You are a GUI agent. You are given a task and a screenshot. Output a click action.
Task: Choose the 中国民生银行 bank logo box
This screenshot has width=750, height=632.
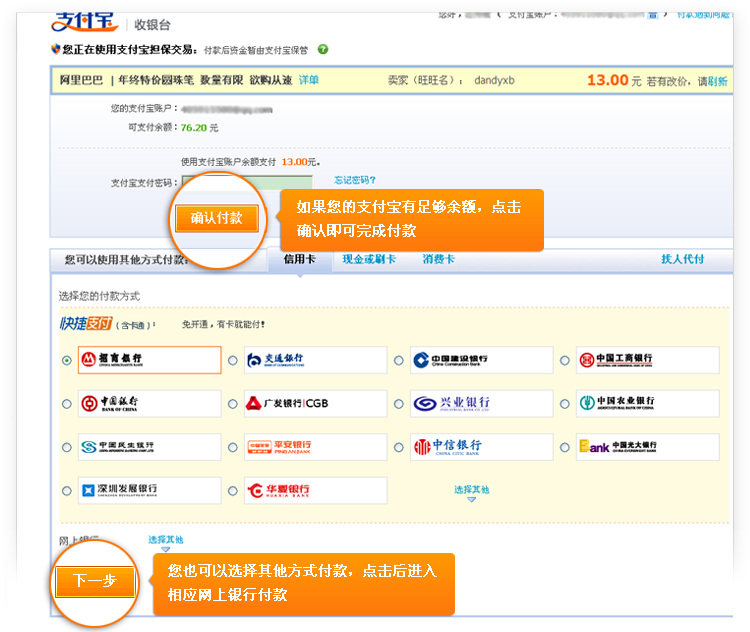[150, 447]
